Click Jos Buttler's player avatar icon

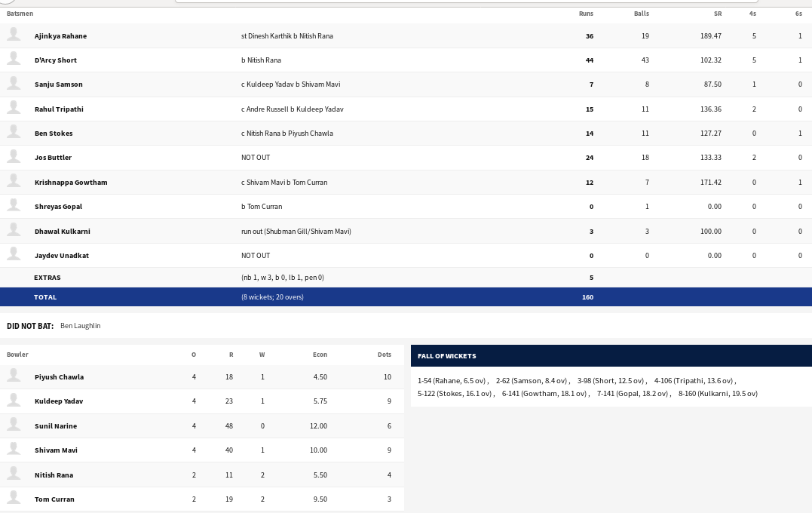pyautogui.click(x=14, y=156)
